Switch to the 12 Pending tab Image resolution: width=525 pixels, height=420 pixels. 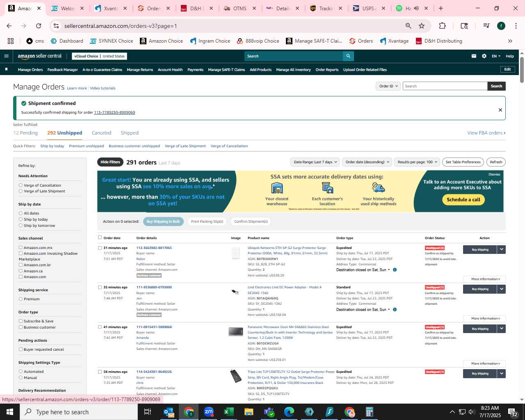point(25,133)
